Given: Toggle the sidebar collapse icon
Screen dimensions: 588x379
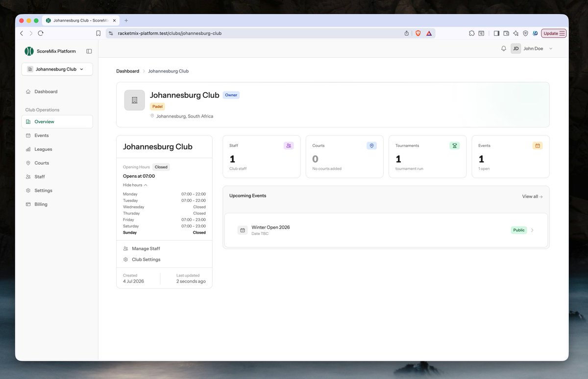Looking at the screenshot, I should click(x=89, y=51).
